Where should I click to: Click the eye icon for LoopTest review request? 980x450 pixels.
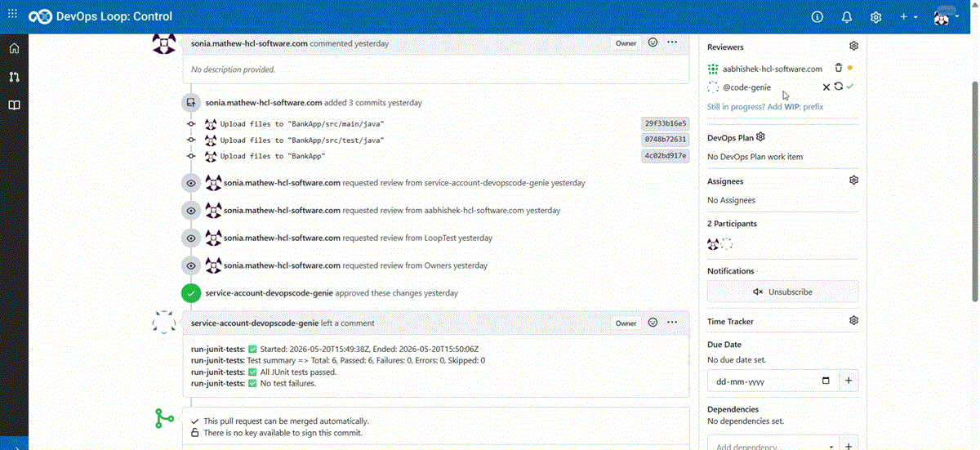pyautogui.click(x=191, y=238)
